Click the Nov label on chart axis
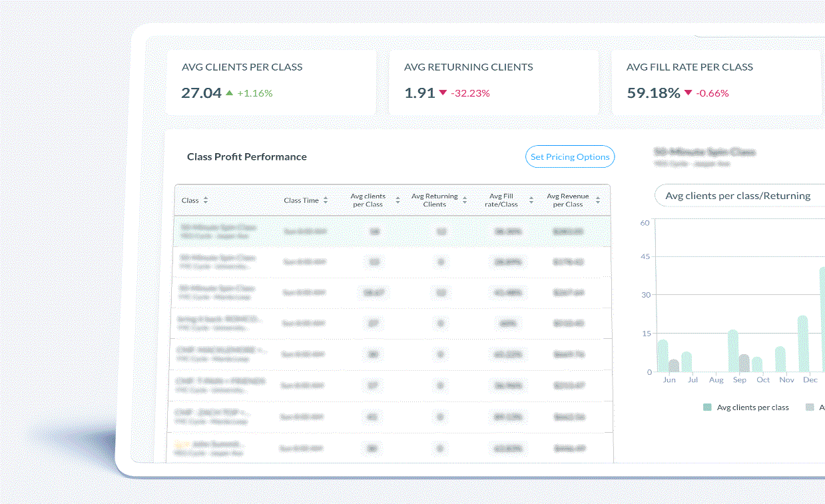The height and width of the screenshot is (504, 825). [786, 380]
